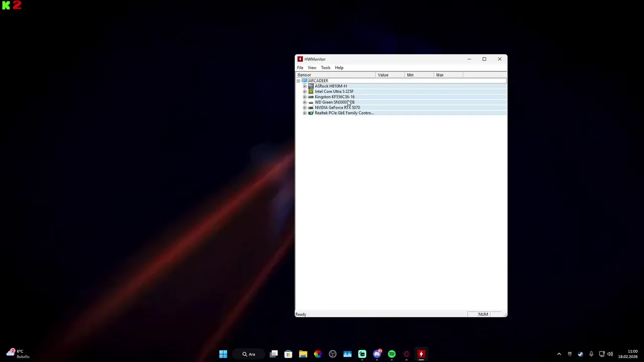
Task: Select the WD Green SN3000 text
Action: (x=335, y=102)
